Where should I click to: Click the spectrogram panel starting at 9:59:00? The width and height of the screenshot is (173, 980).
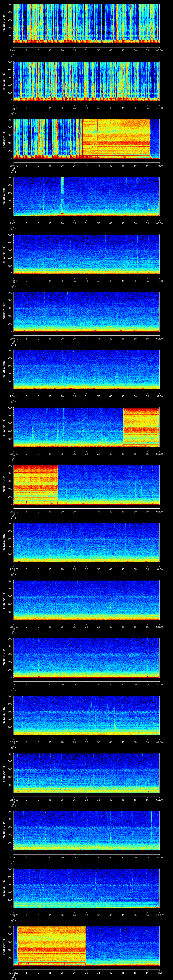coord(86,888)
